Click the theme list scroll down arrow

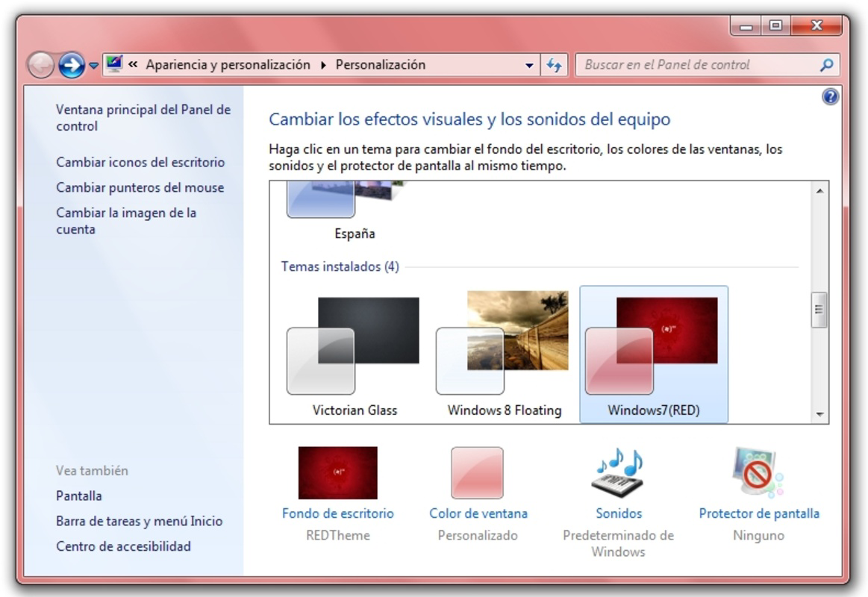tap(819, 414)
